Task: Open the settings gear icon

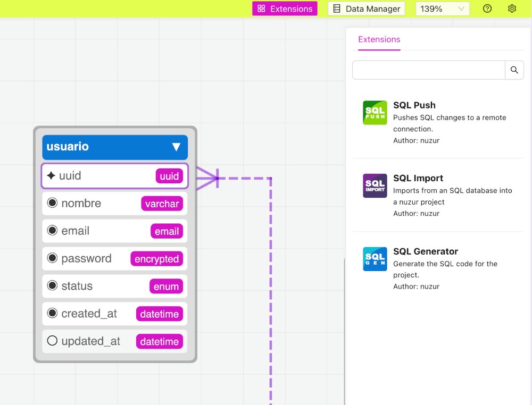Action: tap(512, 9)
